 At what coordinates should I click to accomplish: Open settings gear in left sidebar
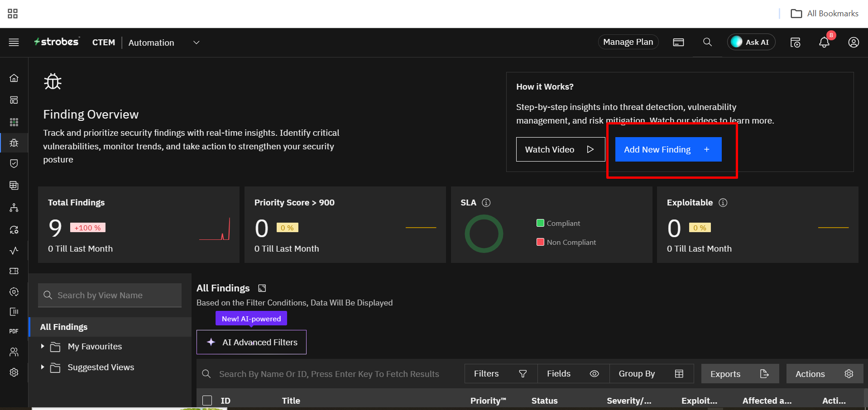(14, 372)
